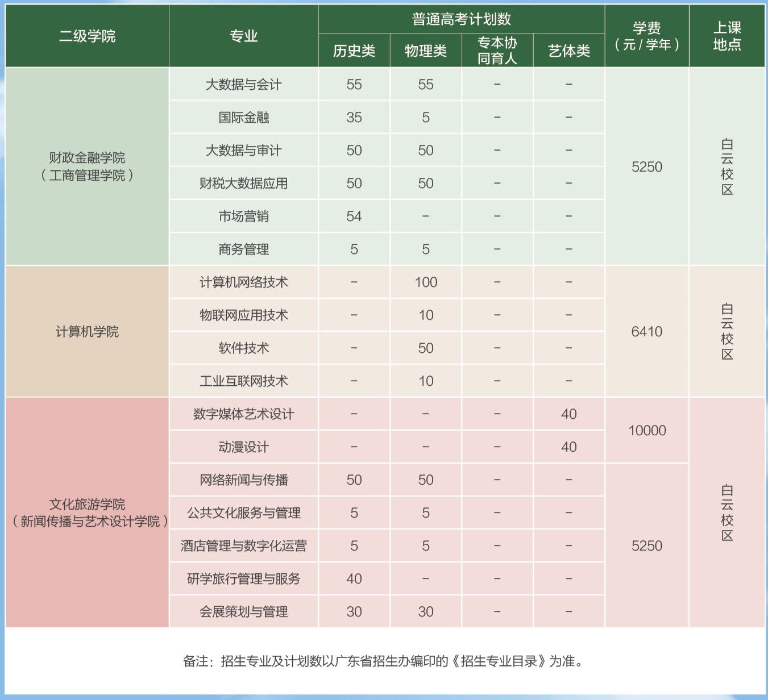Image resolution: width=768 pixels, height=700 pixels.
Task: Select the 学费 column header
Action: coord(646,36)
